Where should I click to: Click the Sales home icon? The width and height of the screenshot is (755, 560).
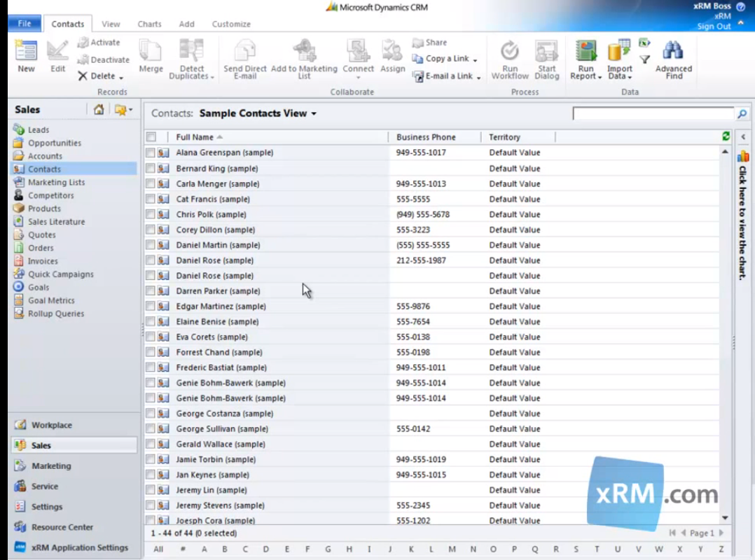coord(99,110)
